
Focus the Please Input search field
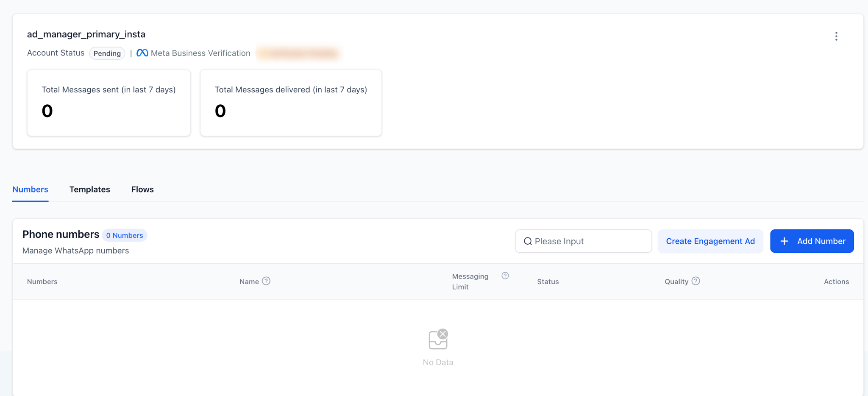pyautogui.click(x=589, y=241)
